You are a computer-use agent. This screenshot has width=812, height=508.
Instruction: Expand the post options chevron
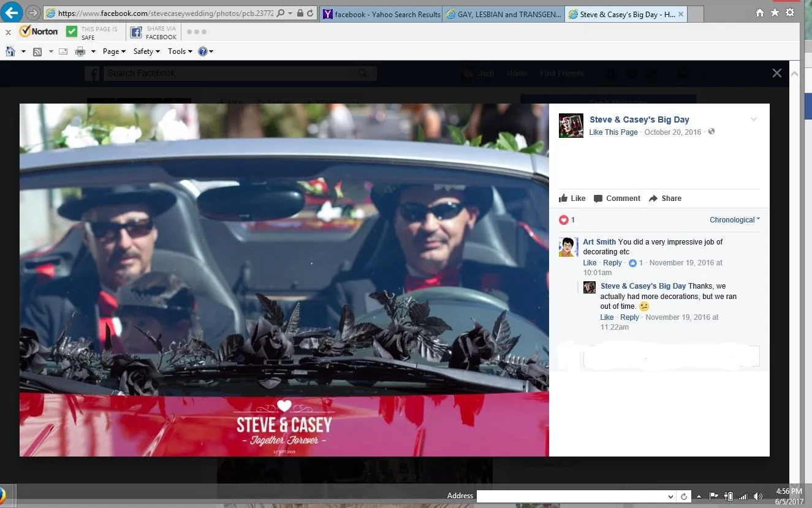point(754,119)
